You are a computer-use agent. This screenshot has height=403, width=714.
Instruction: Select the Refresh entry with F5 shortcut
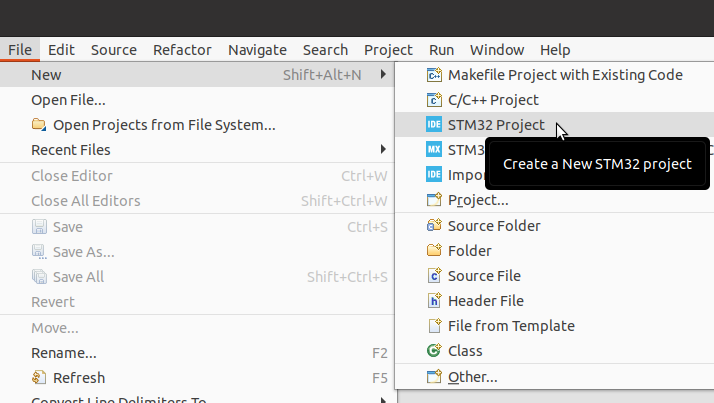point(197,378)
